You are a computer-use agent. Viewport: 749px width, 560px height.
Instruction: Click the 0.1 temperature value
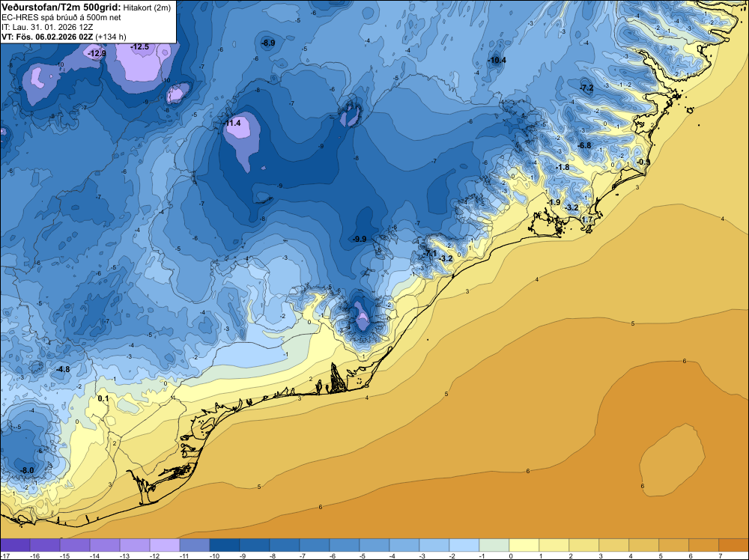click(x=103, y=398)
